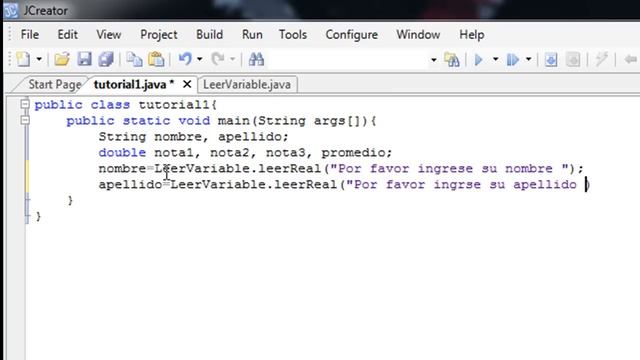
Task: Open the Configure menu
Action: tap(351, 35)
